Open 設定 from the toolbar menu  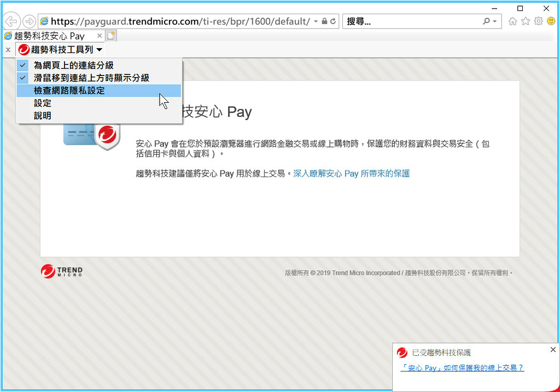coord(99,103)
